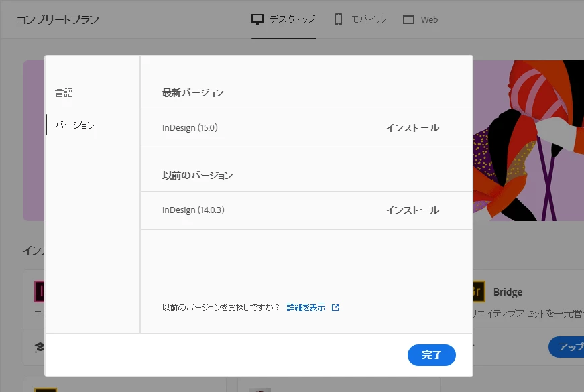Select the 以前のバージョン heading

[x=197, y=176]
